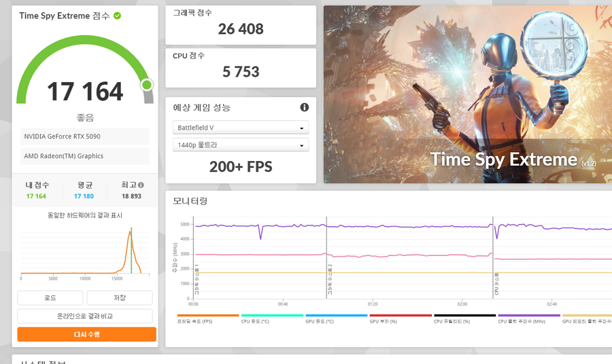612x364 pixels.
Task: Toggle the purple CPU 클럭 주파수 legend bar
Action: pos(529,315)
